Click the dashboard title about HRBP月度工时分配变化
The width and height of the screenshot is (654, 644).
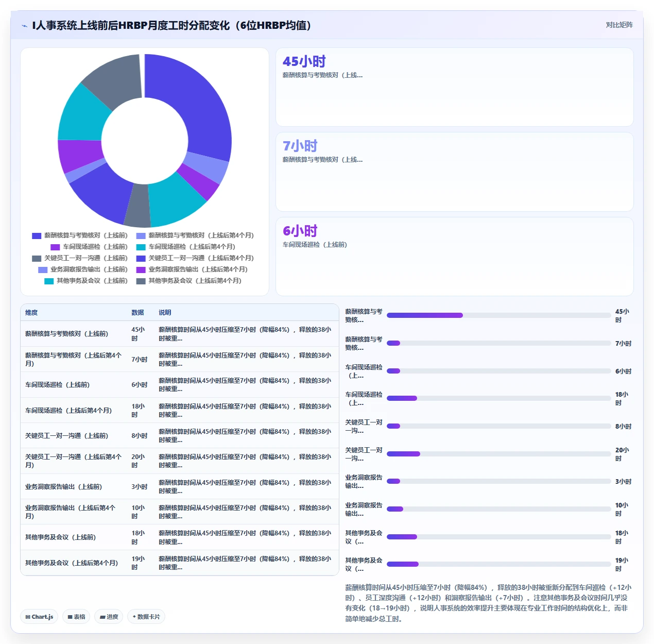171,25
